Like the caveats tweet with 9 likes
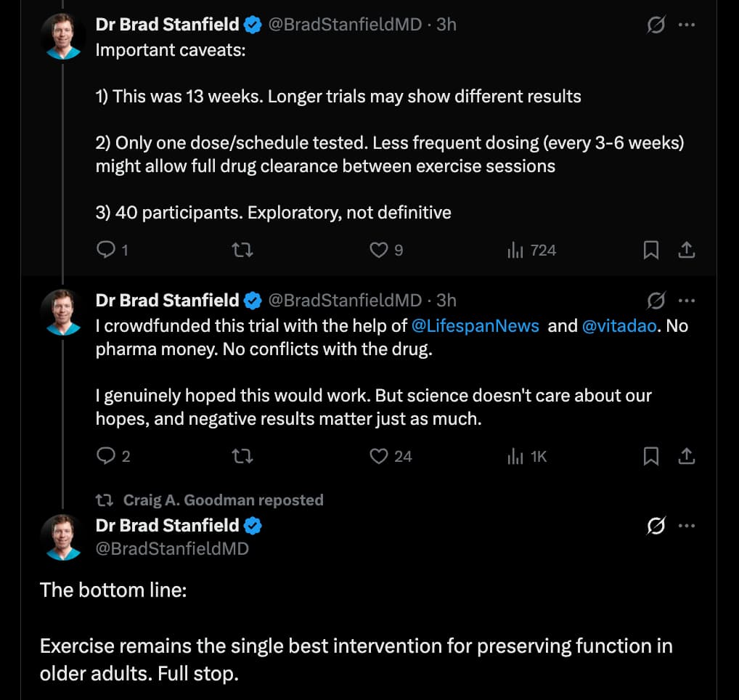The image size is (739, 700). pyautogui.click(x=379, y=250)
